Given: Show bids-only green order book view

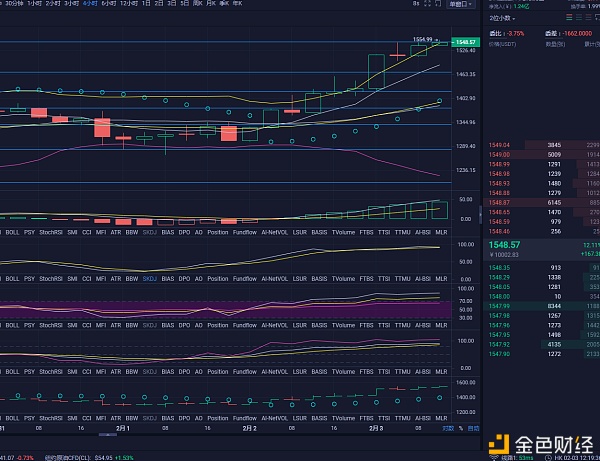Looking at the screenshot, I should (x=579, y=17).
